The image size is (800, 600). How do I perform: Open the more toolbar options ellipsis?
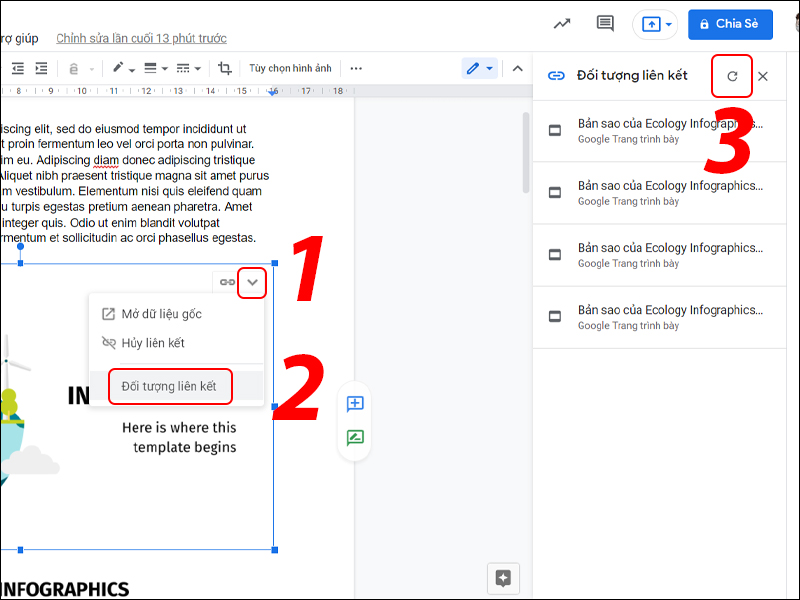point(356,68)
